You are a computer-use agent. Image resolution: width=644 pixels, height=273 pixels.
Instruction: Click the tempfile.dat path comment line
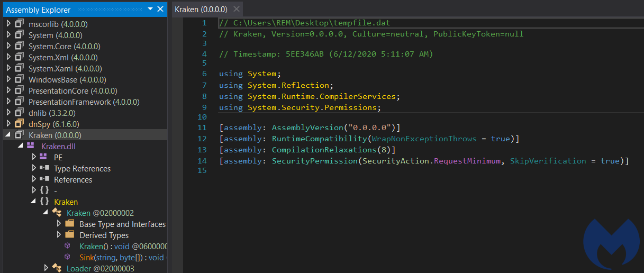pos(305,23)
